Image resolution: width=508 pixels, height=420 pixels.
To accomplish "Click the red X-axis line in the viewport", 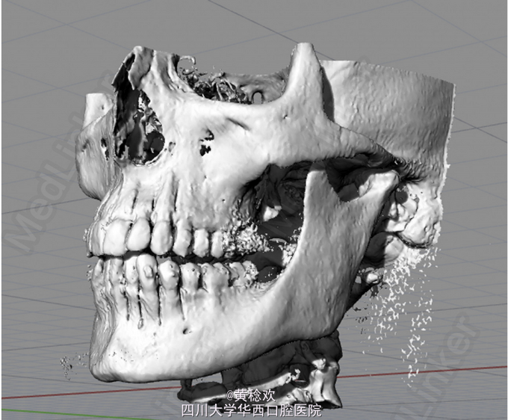I will (448, 370).
